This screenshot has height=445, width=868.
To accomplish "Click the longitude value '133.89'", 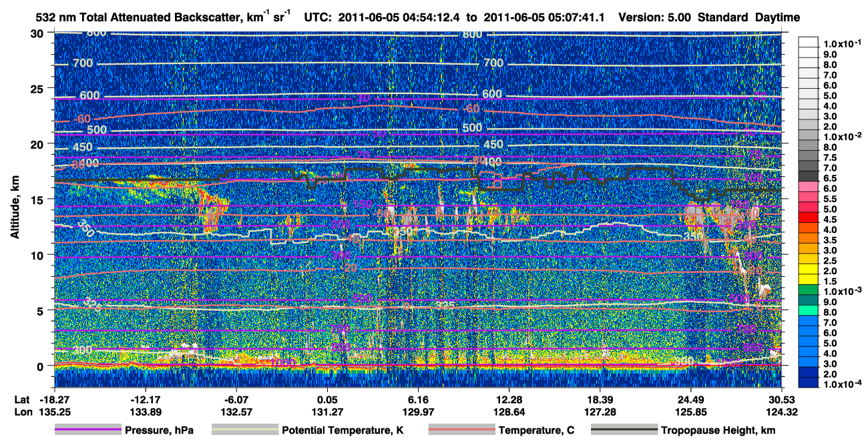I will tap(145, 412).
